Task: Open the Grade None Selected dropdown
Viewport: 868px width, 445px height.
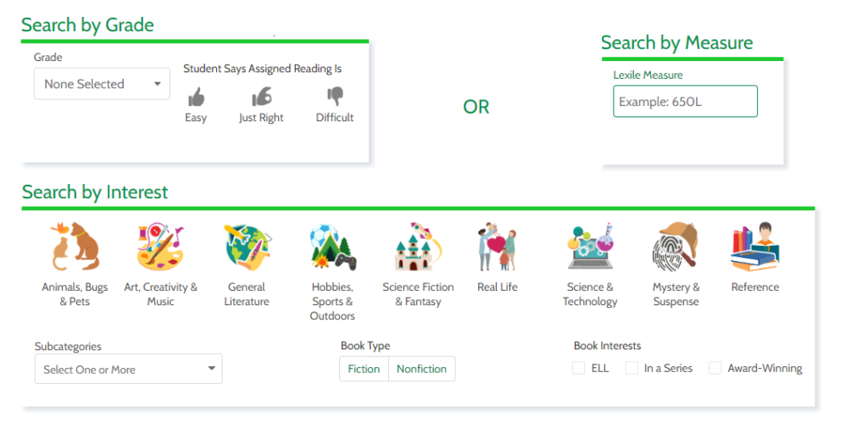Action: [102, 84]
